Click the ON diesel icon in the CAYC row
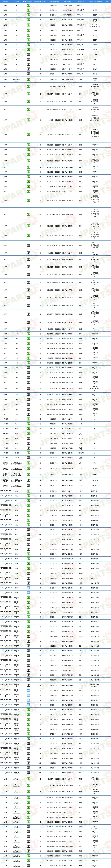The image size is (111, 868). tap(29, 64)
